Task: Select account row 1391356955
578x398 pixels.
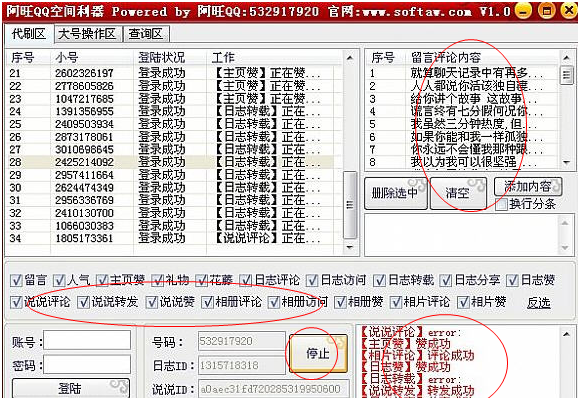Action: (170, 111)
